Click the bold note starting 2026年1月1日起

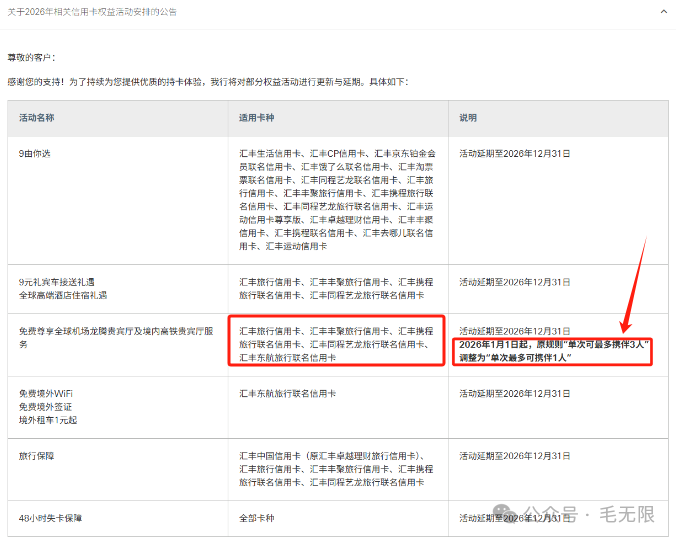554,351
